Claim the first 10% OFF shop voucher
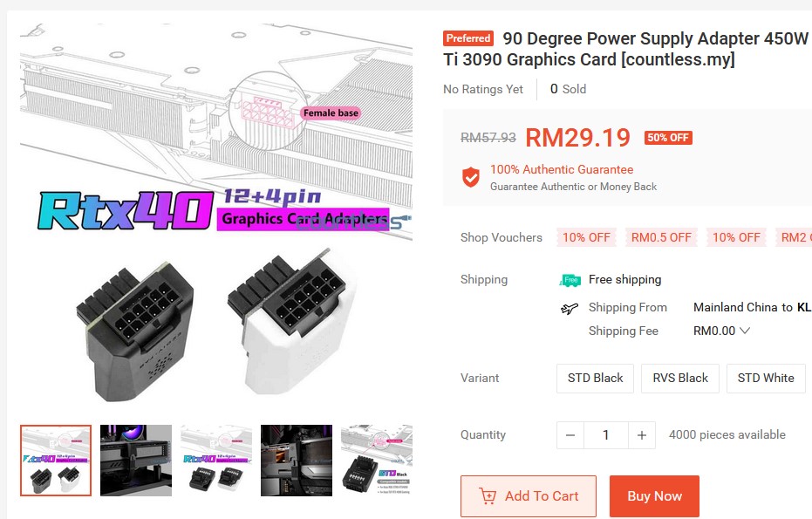 tap(586, 237)
